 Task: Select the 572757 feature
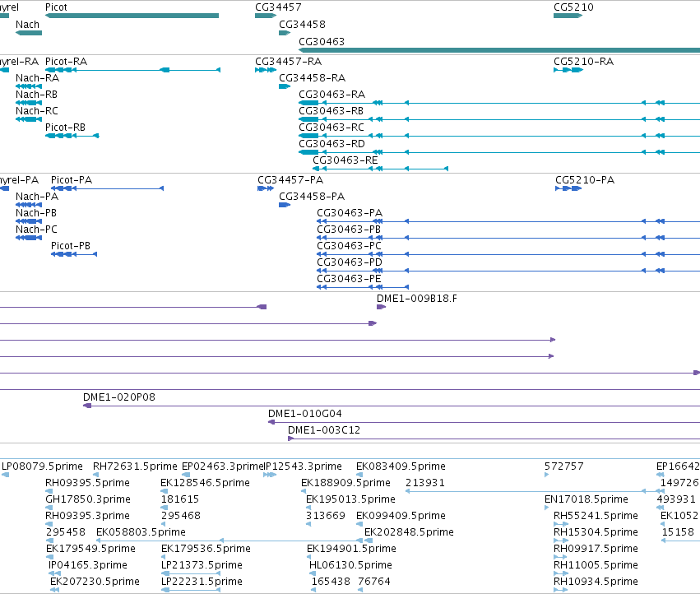point(546,475)
